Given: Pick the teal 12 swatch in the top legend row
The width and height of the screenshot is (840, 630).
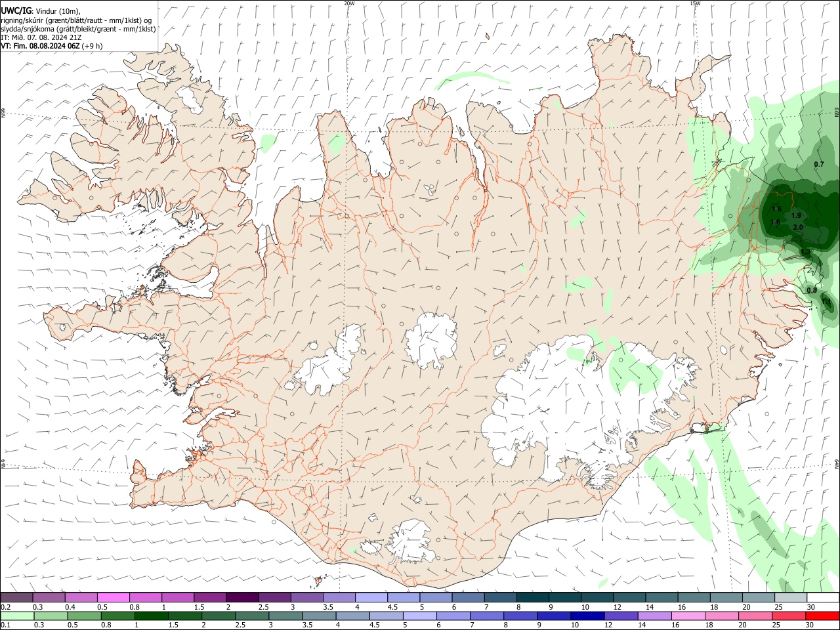Looking at the screenshot, I should pos(629,597).
